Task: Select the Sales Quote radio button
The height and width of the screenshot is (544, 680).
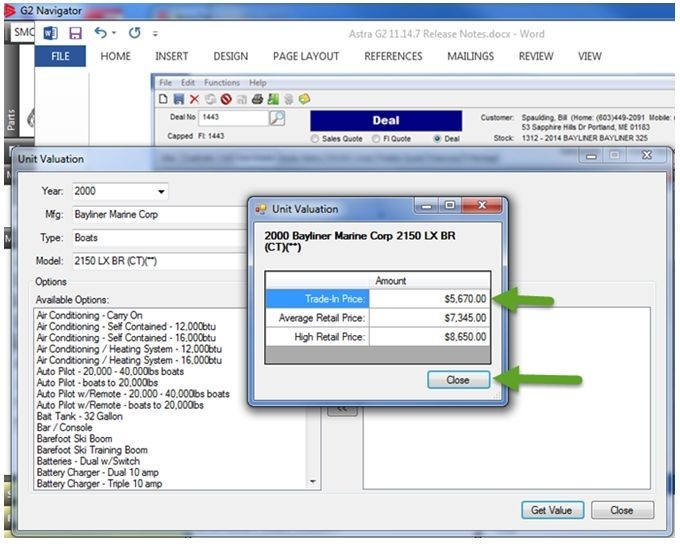Action: pos(315,139)
